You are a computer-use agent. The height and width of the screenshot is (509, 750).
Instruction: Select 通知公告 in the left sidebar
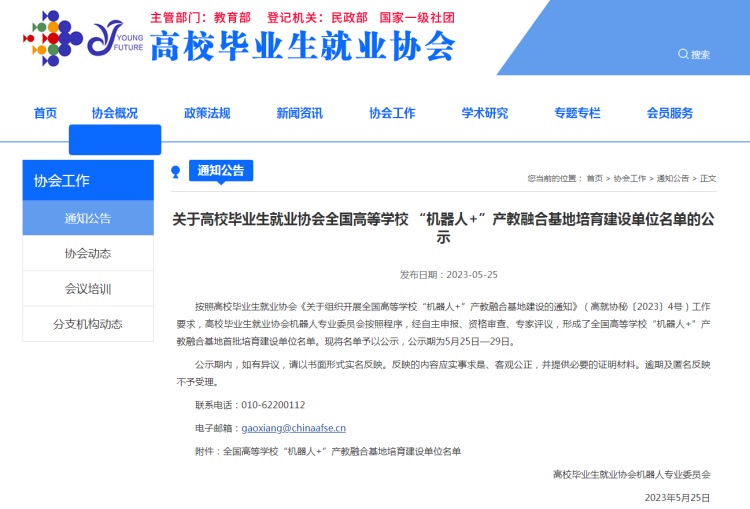coord(88,218)
